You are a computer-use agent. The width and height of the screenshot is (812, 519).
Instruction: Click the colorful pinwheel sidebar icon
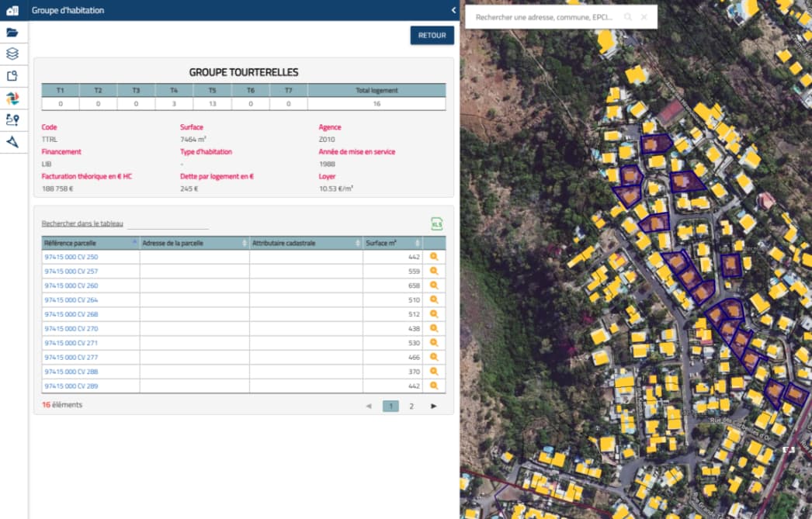pos(12,98)
